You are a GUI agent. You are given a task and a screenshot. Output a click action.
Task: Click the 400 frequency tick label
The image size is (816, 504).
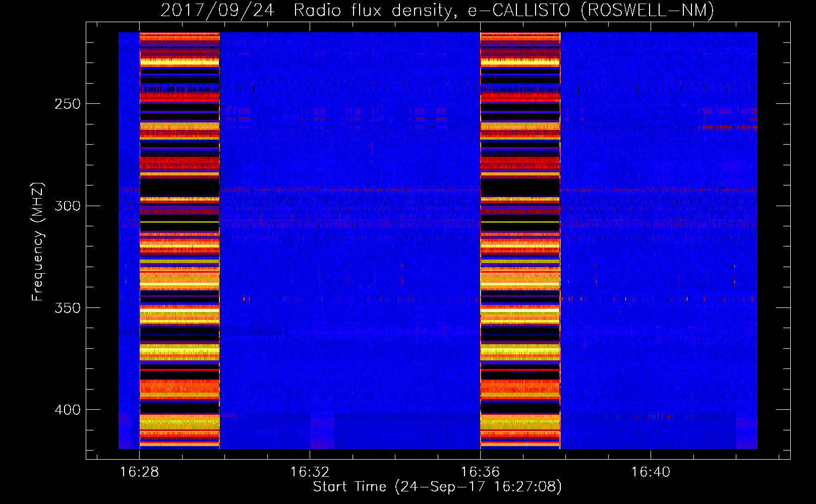click(x=68, y=410)
